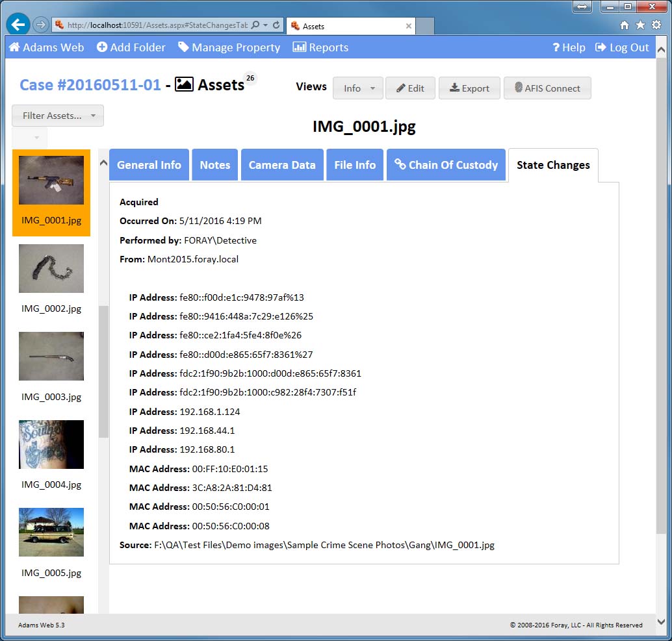Collapse the asset detail panel chevron
The image size is (672, 641).
coord(103,163)
